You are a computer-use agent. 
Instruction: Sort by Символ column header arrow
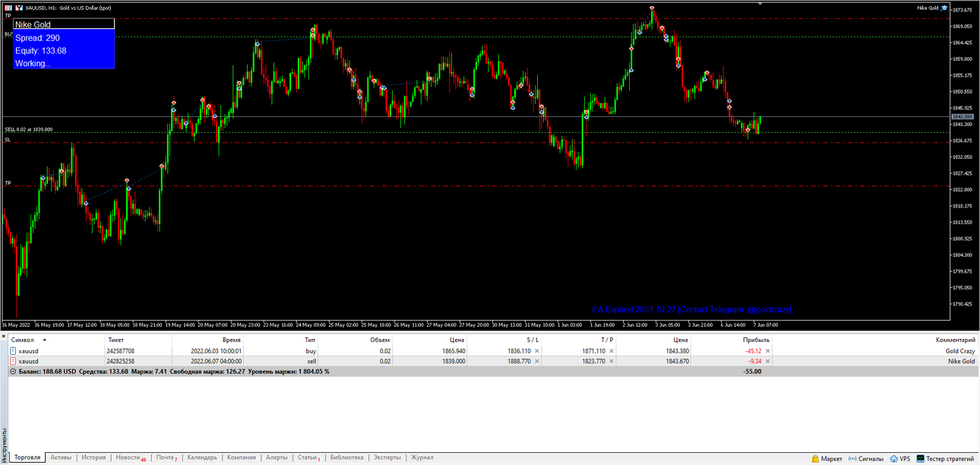tap(44, 340)
